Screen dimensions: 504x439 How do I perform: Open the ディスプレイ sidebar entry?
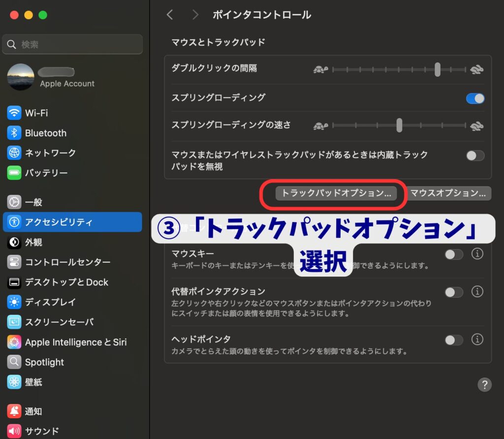click(72, 302)
